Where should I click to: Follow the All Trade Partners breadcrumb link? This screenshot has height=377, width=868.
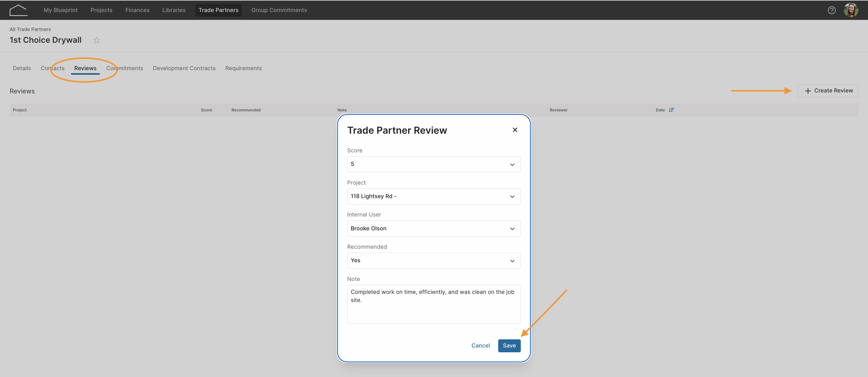30,29
